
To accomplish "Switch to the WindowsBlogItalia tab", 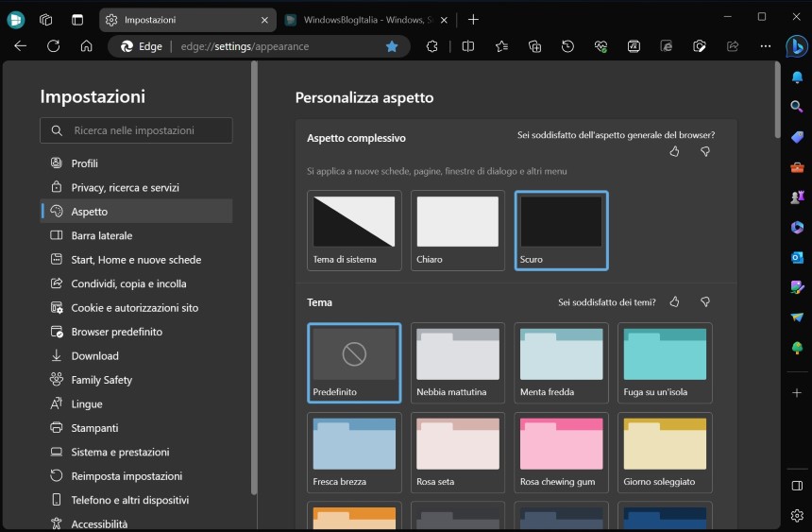I will (365, 20).
